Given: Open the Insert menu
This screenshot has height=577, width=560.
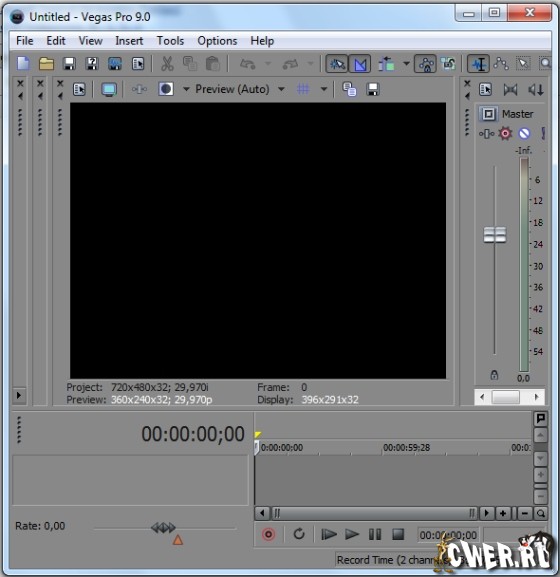Looking at the screenshot, I should tap(129, 40).
